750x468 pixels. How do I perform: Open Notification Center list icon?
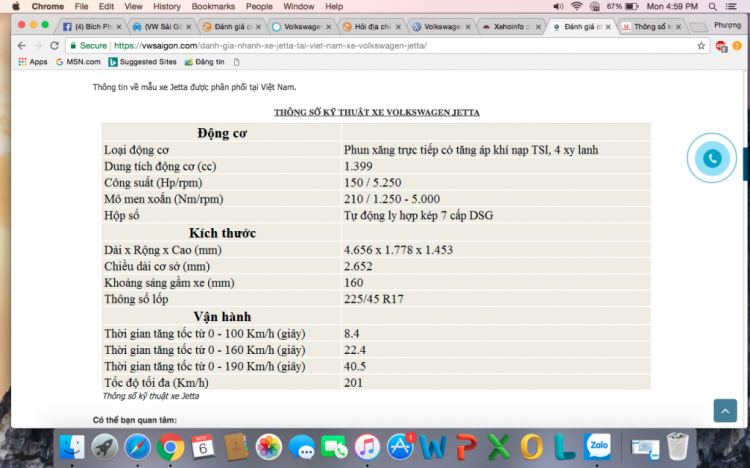(x=731, y=7)
